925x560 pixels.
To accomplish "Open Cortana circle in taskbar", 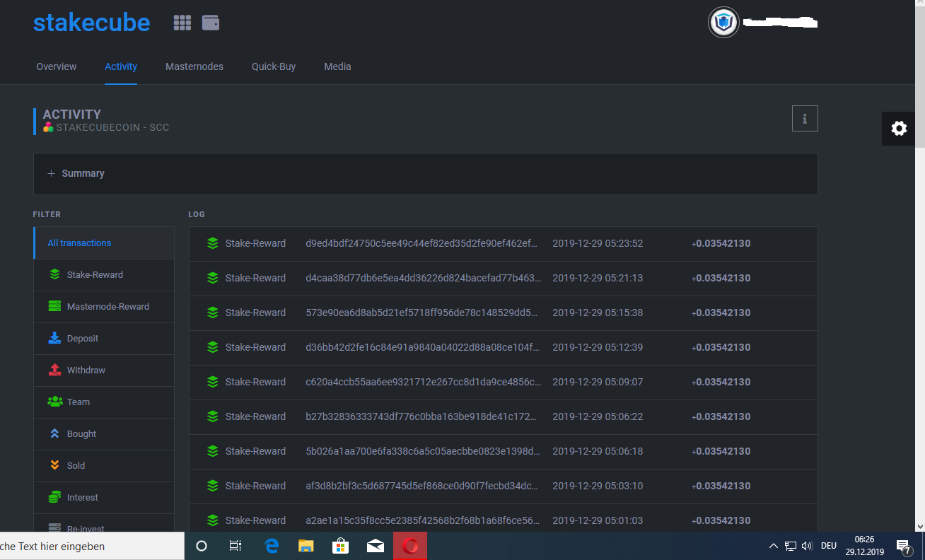I will point(202,546).
